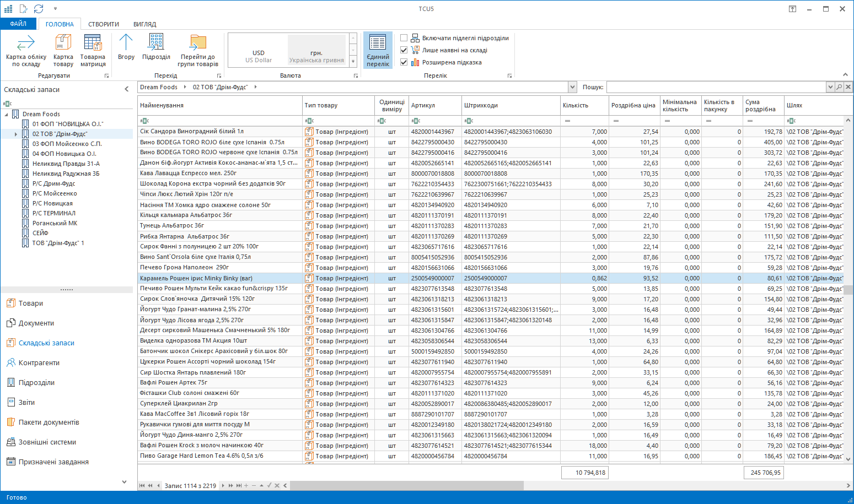Select Роганський МК in tree
The width and height of the screenshot is (854, 504).
tap(55, 223)
